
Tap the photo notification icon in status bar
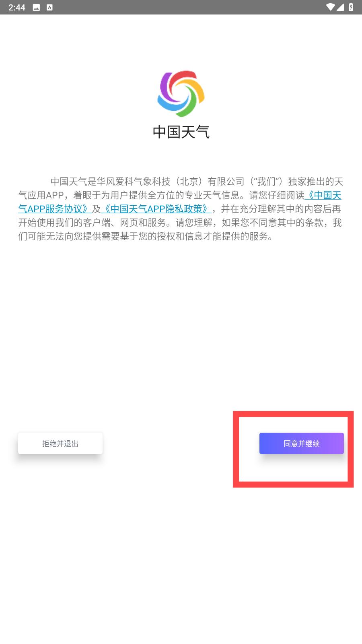point(36,7)
